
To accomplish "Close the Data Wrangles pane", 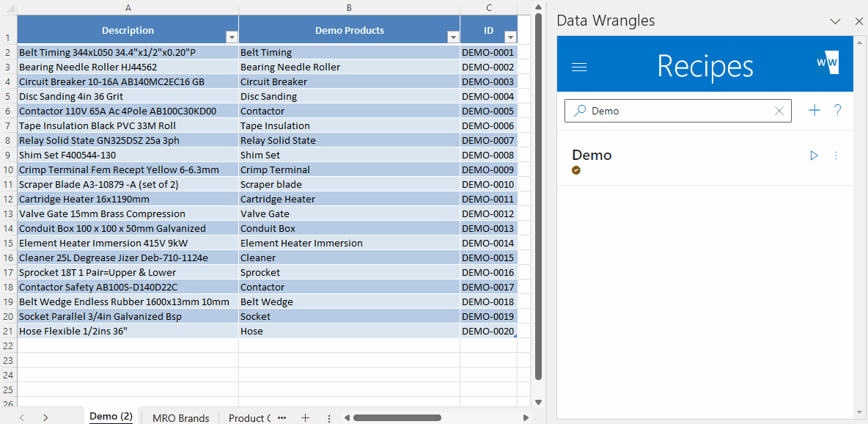I will 858,21.
